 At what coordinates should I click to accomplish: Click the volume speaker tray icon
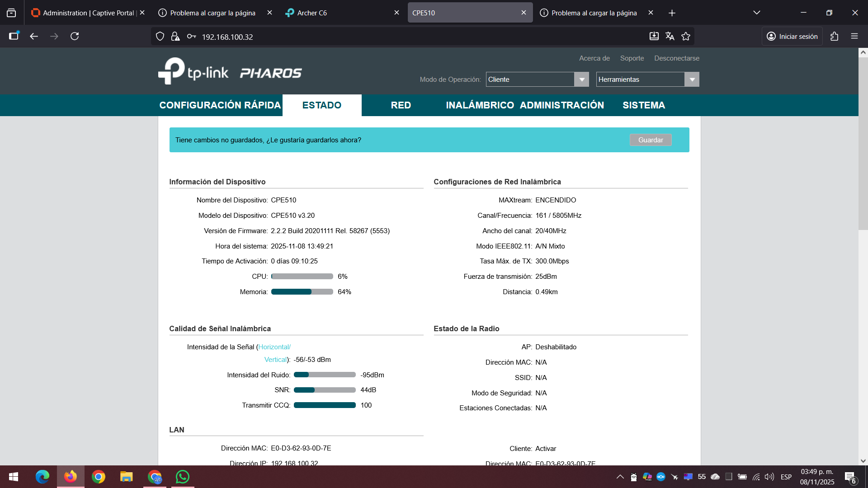click(x=769, y=477)
